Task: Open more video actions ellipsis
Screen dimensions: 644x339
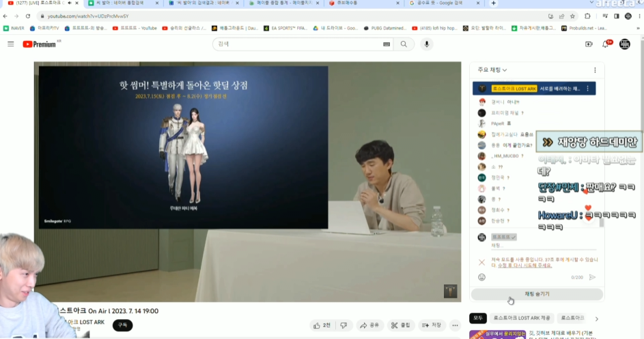Action: (x=455, y=325)
